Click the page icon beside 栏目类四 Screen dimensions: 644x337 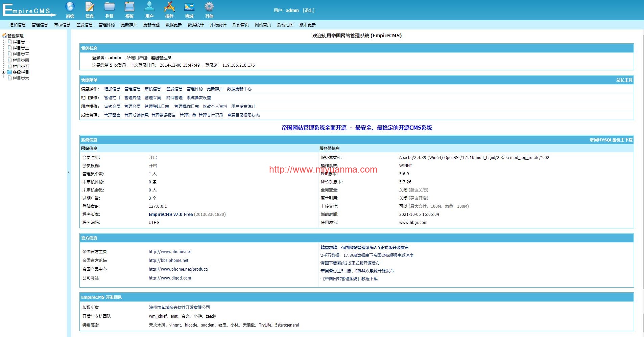coord(10,60)
